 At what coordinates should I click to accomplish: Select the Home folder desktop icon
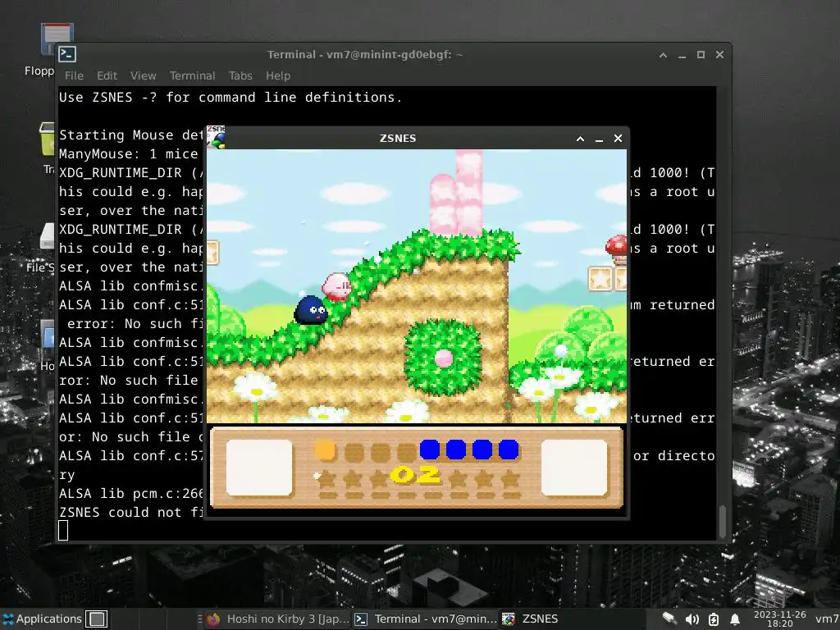[x=48, y=345]
